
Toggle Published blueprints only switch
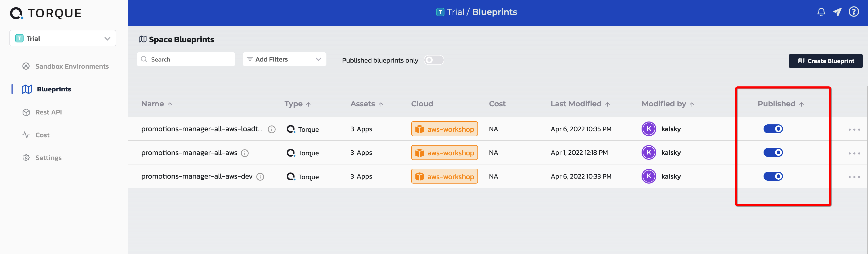click(434, 60)
